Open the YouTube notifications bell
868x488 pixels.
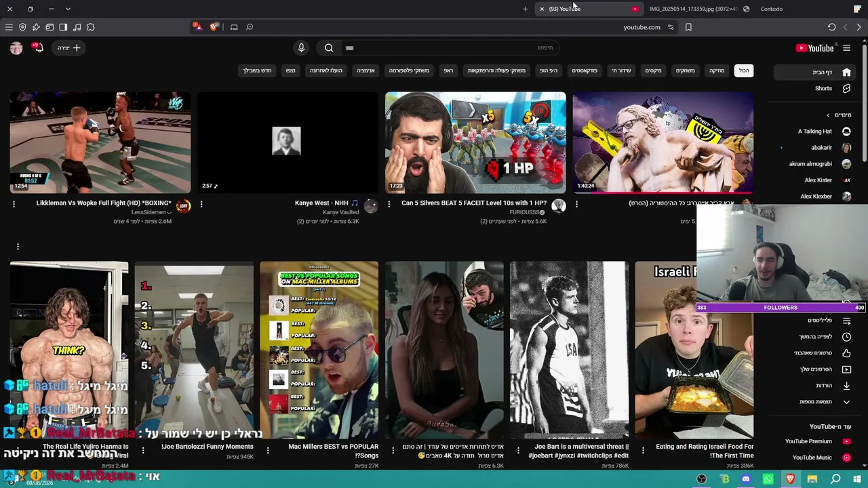click(x=38, y=47)
